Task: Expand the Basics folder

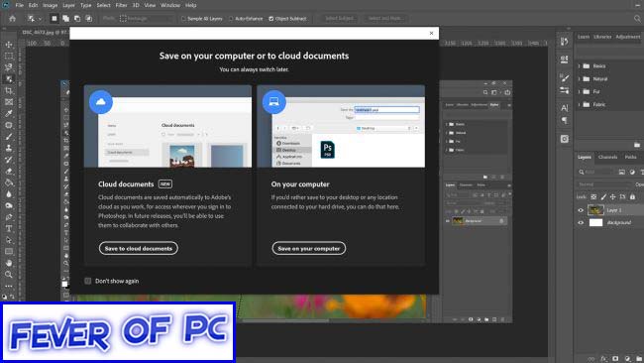Action: click(580, 66)
